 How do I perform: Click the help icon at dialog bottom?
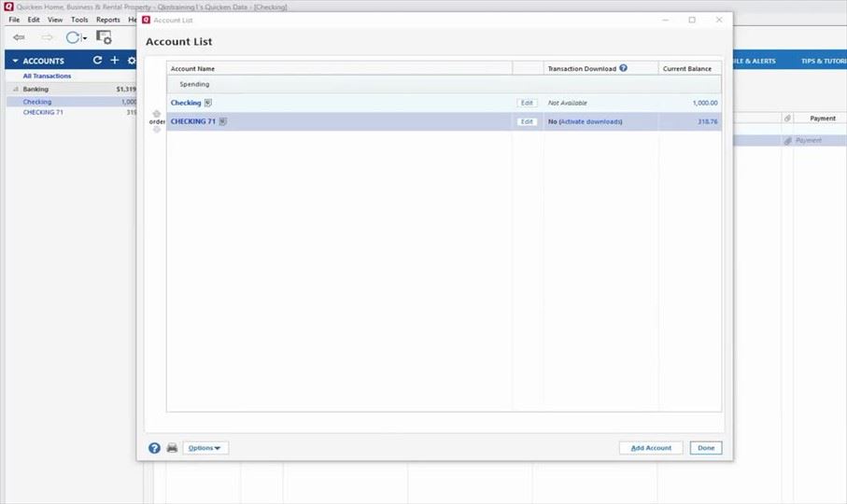(x=155, y=448)
